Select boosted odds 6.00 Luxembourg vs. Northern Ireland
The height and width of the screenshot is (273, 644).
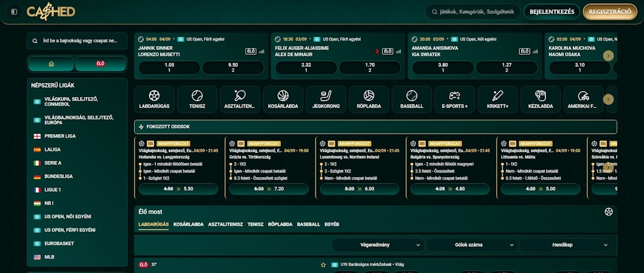coord(359,189)
